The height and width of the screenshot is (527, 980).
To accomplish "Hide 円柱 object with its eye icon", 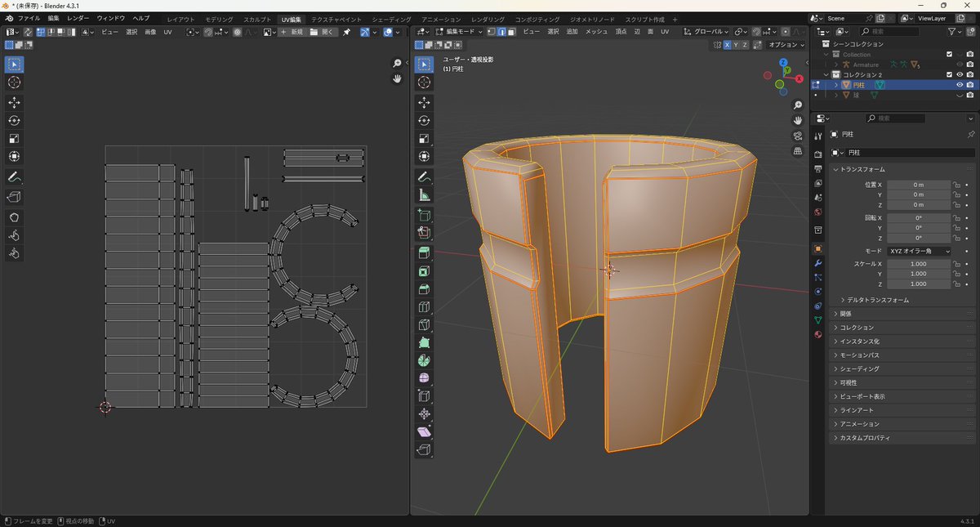I will tap(960, 84).
